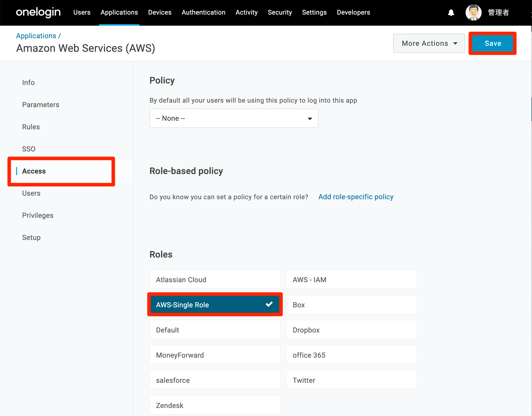This screenshot has width=532, height=416.
Task: Select the Zendesk role tile
Action: (215, 405)
